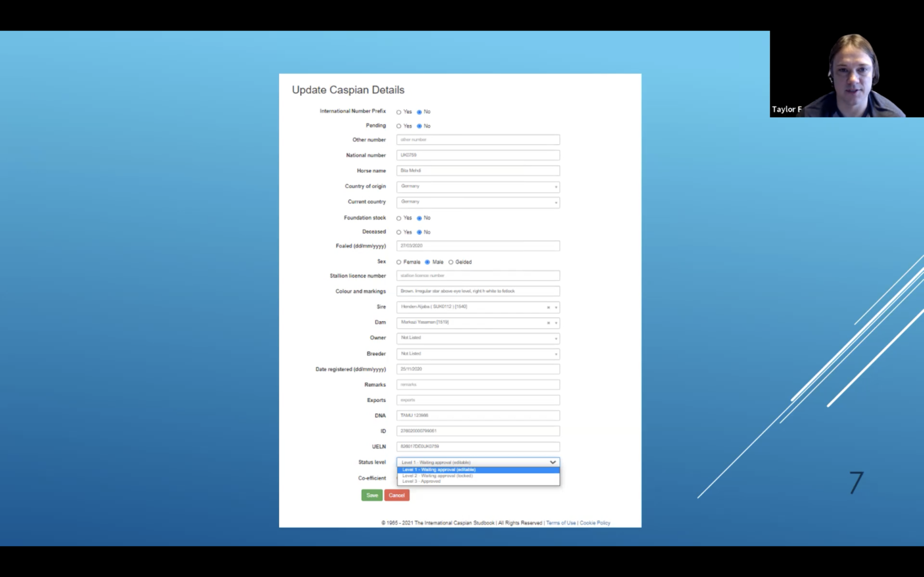Choose Level 2 - Waiting approval (locked)
This screenshot has height=577, width=924.
438,475
